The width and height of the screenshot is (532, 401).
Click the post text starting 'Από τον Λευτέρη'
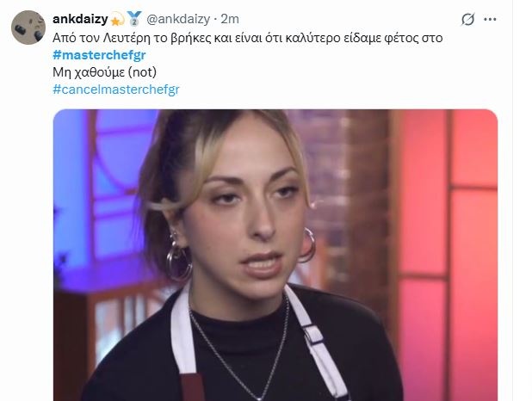click(x=248, y=38)
